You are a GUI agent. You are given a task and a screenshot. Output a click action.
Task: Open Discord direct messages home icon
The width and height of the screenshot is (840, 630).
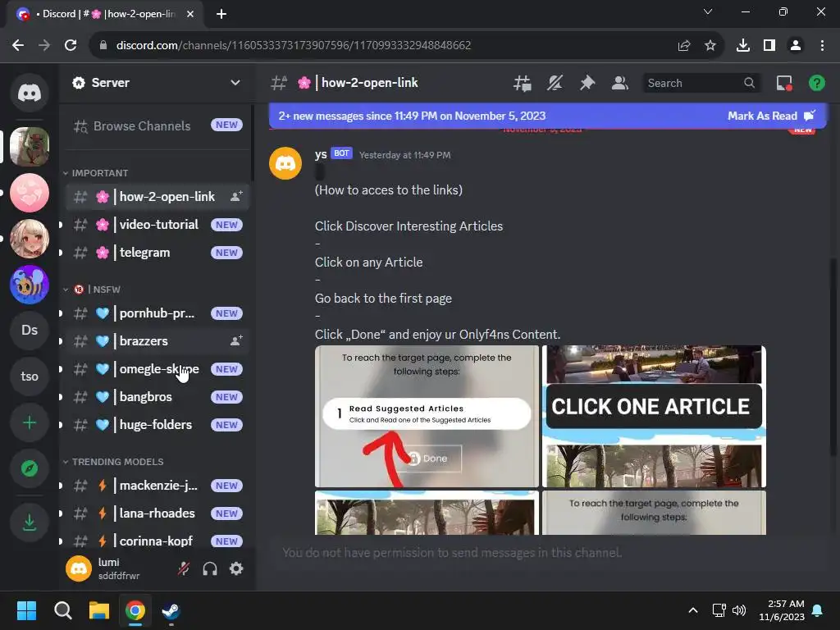(30, 93)
